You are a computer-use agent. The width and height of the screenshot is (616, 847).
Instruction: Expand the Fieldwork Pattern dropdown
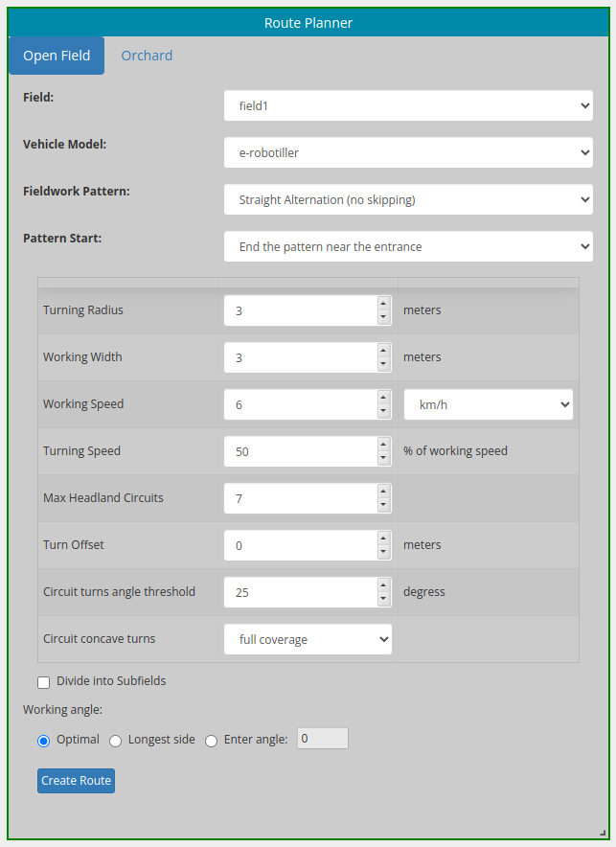[x=408, y=199]
